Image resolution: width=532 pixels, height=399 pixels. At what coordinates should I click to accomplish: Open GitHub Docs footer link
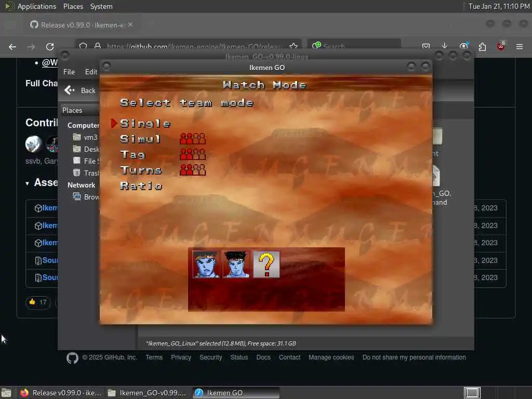click(263, 357)
